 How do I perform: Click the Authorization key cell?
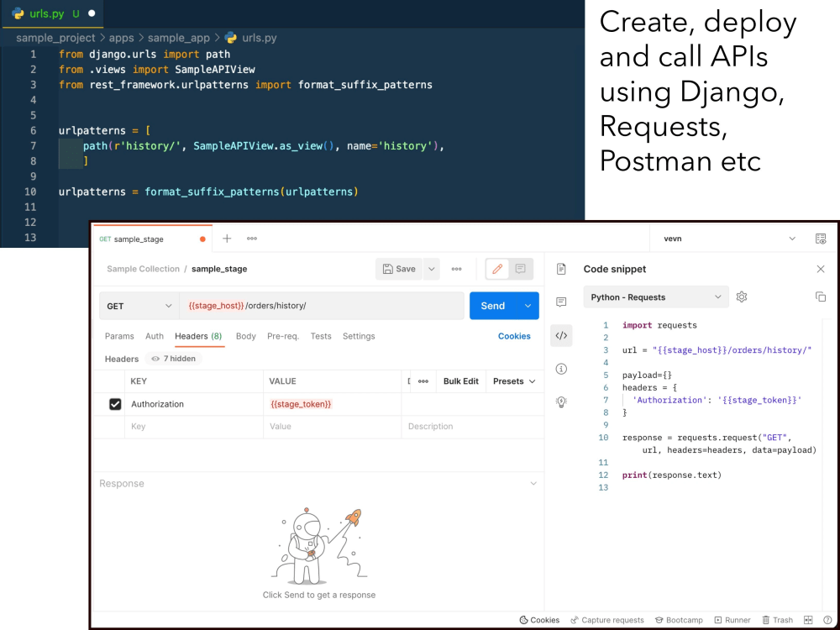pos(194,404)
